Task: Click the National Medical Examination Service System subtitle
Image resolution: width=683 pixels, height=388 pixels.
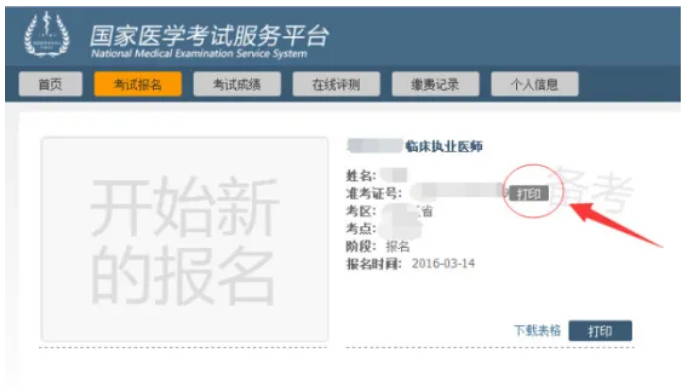Action: click(199, 54)
